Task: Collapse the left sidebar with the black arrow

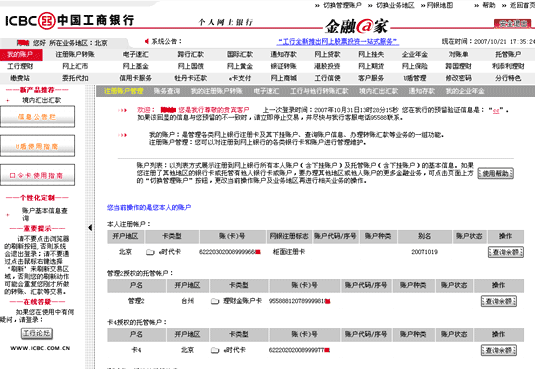Action: pos(90,227)
